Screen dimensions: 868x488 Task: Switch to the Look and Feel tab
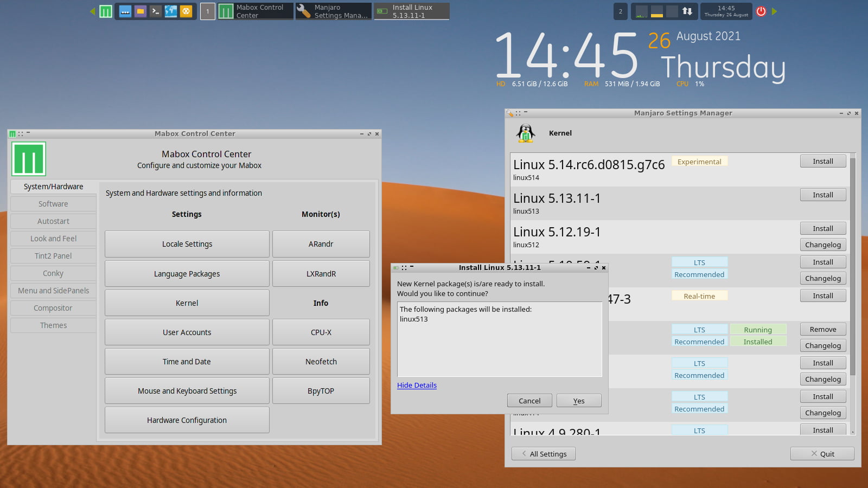click(x=53, y=239)
